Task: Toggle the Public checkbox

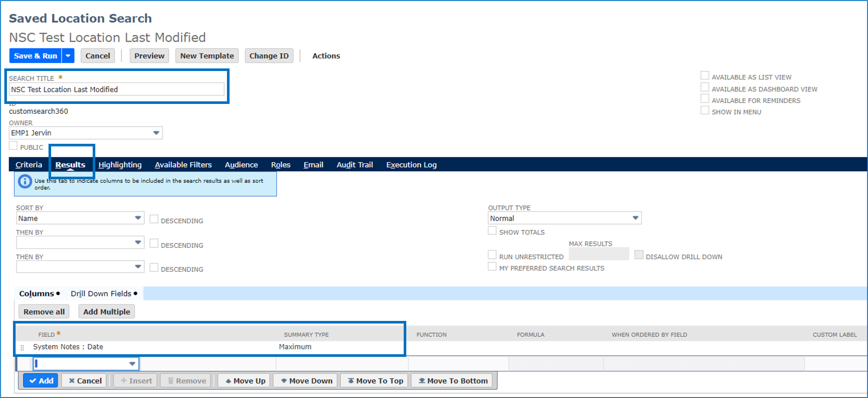Action: point(13,146)
